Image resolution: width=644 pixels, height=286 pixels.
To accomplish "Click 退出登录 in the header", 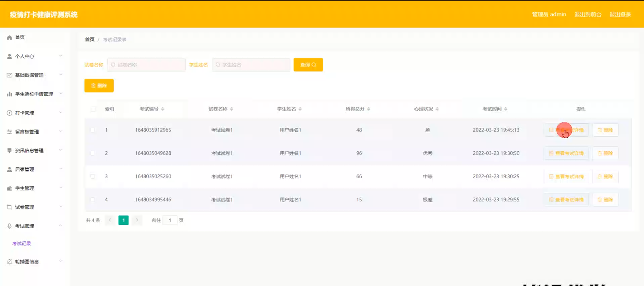I will (620, 14).
